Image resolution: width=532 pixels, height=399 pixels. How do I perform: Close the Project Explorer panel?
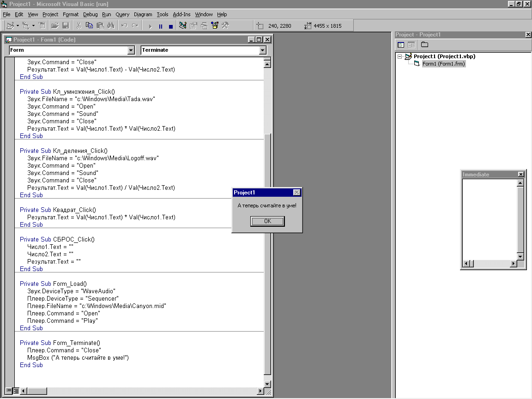pyautogui.click(x=528, y=35)
